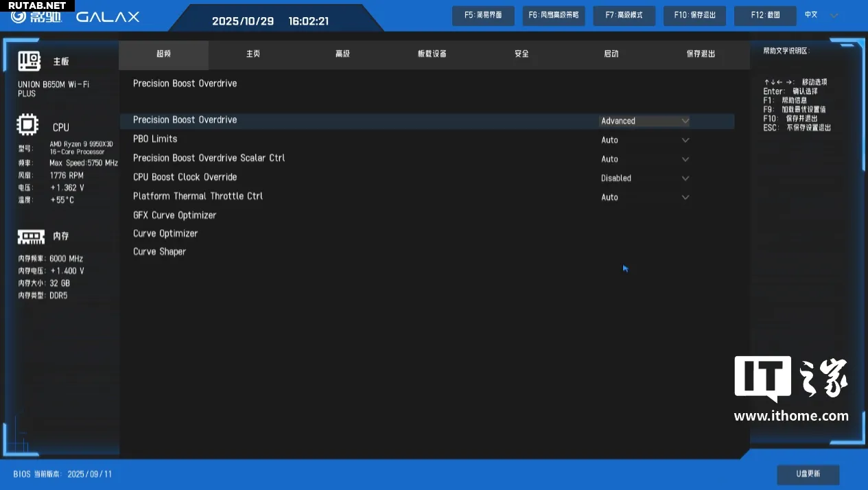This screenshot has height=490, width=868.
Task: Change the CPU Boost Clock Override Disabled setting
Action: 644,178
